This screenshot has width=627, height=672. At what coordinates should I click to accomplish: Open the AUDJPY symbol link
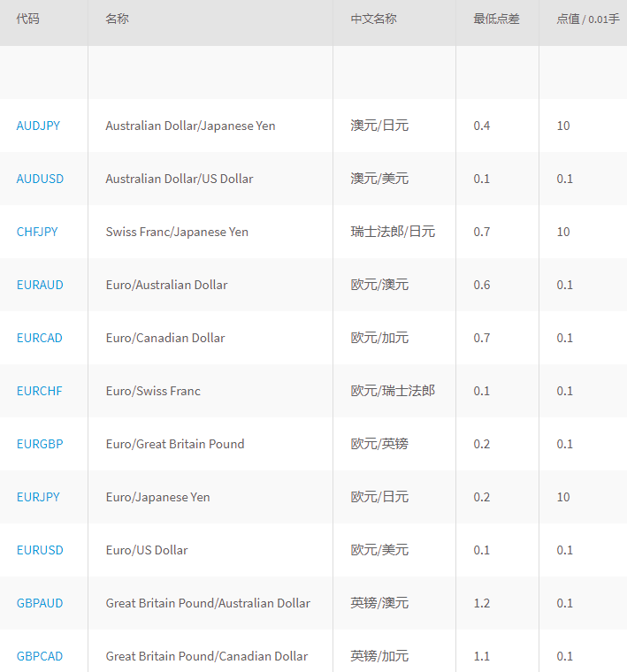point(38,126)
